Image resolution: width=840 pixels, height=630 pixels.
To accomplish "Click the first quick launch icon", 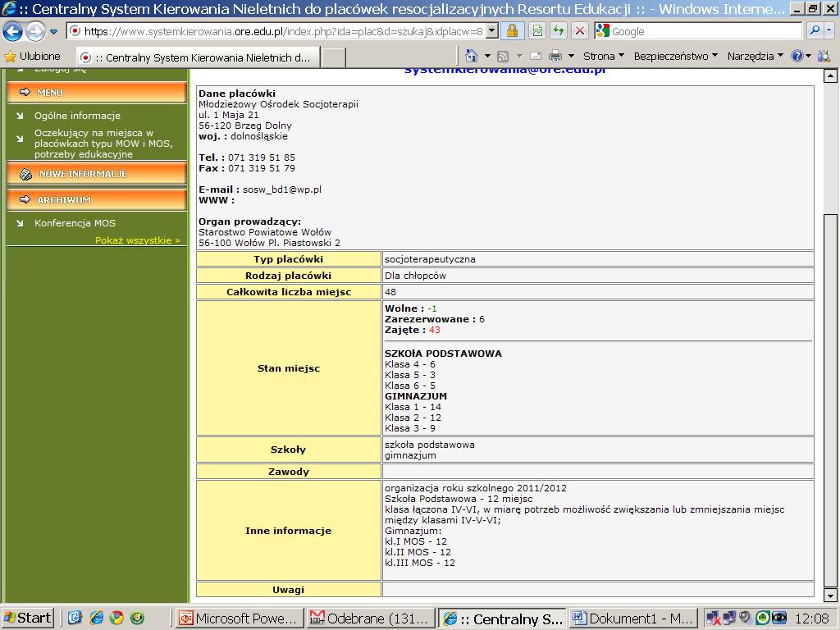I will tap(75, 619).
